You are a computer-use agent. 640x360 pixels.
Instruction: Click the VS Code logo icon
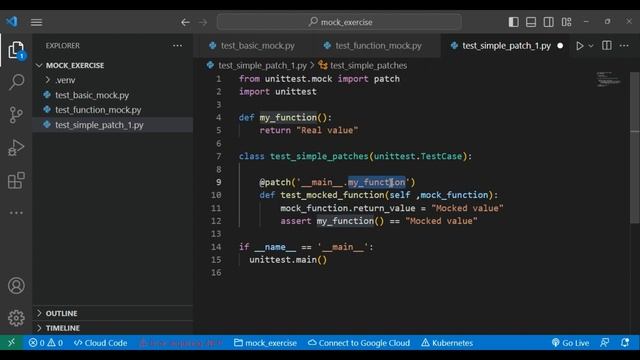[12, 22]
